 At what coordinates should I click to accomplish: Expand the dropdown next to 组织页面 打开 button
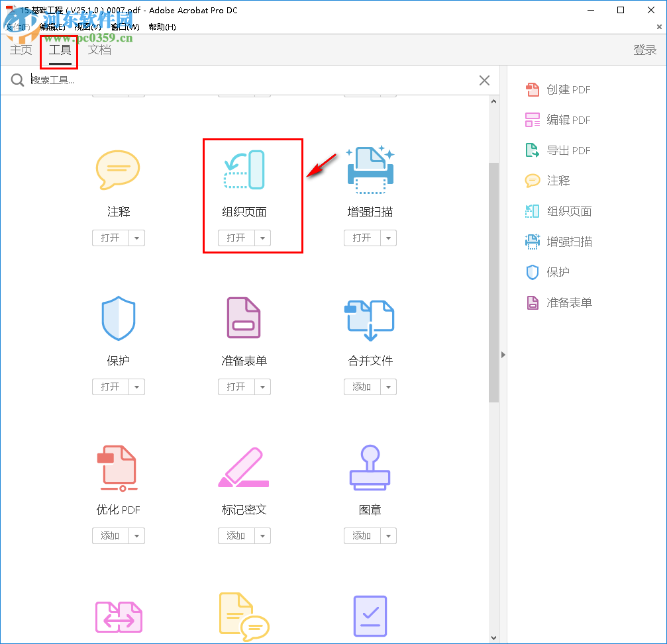(263, 238)
